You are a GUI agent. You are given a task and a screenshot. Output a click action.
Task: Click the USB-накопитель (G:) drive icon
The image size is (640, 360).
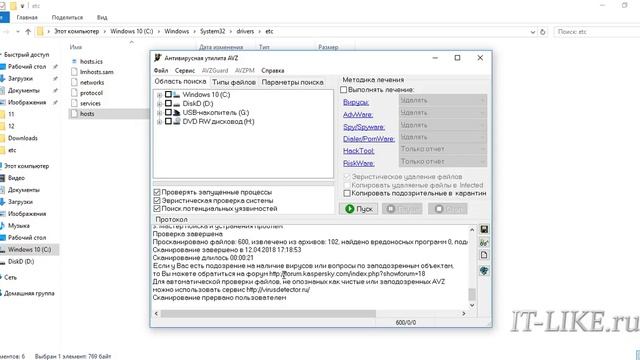(x=176, y=113)
